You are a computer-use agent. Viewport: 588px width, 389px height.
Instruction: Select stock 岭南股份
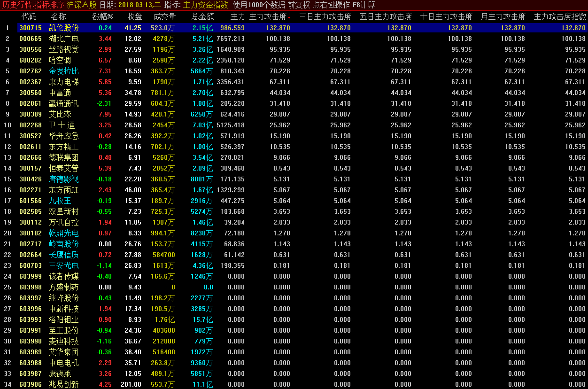tap(64, 244)
